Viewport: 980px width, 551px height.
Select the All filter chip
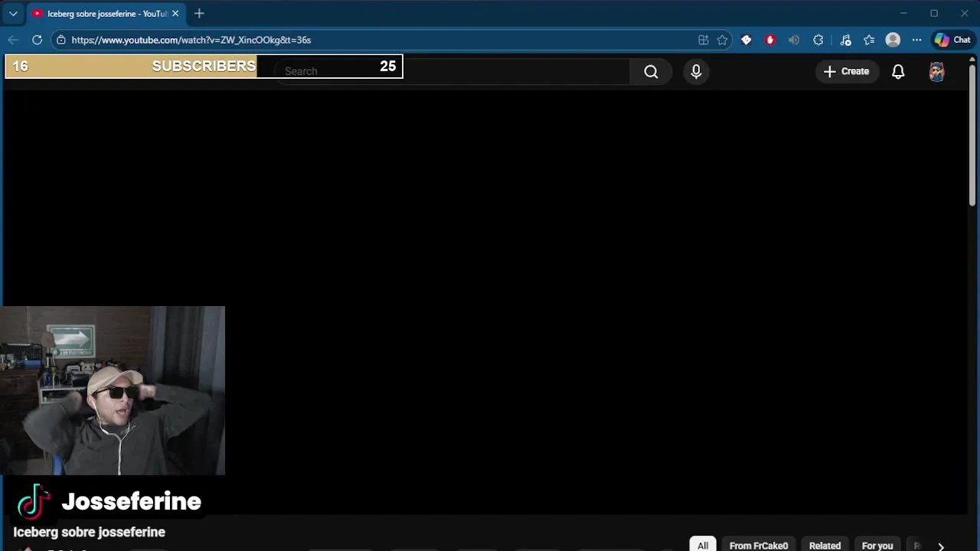point(703,545)
